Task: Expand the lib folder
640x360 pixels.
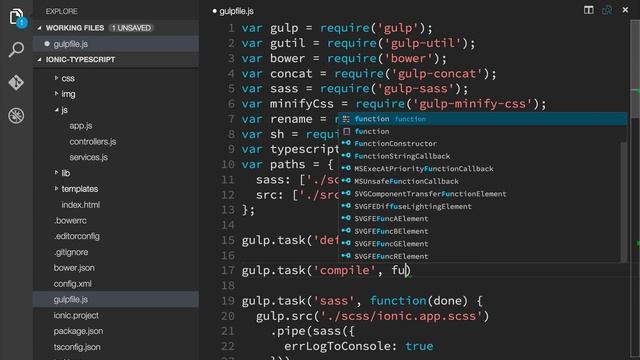Action: [x=56, y=173]
